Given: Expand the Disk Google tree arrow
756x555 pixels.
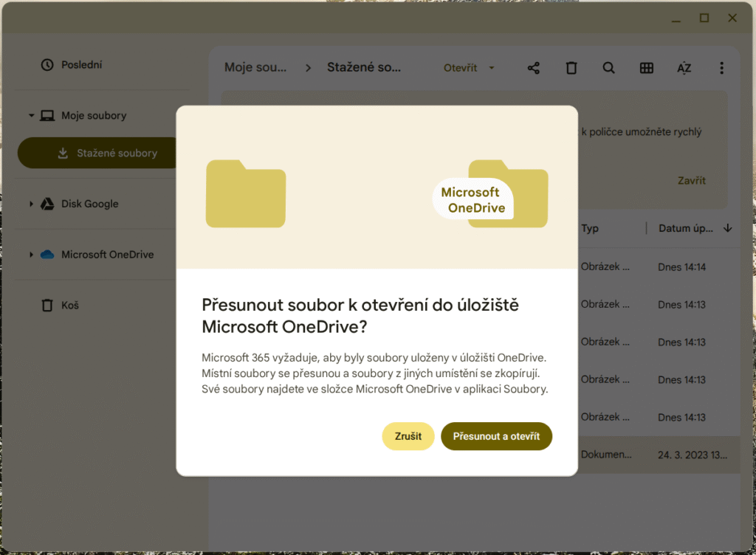Looking at the screenshot, I should pos(31,204).
